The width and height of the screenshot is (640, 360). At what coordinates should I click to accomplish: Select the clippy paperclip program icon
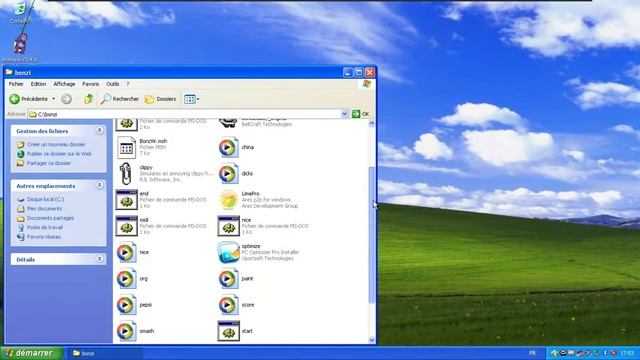click(126, 173)
